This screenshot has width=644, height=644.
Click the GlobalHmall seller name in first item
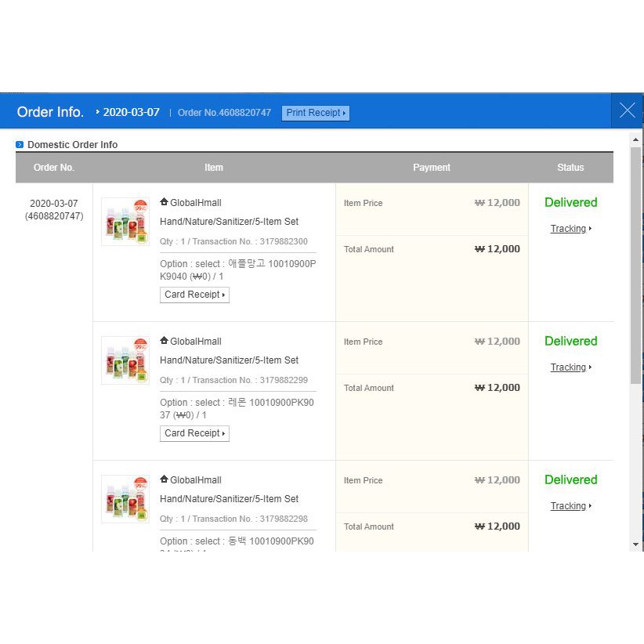click(x=196, y=203)
